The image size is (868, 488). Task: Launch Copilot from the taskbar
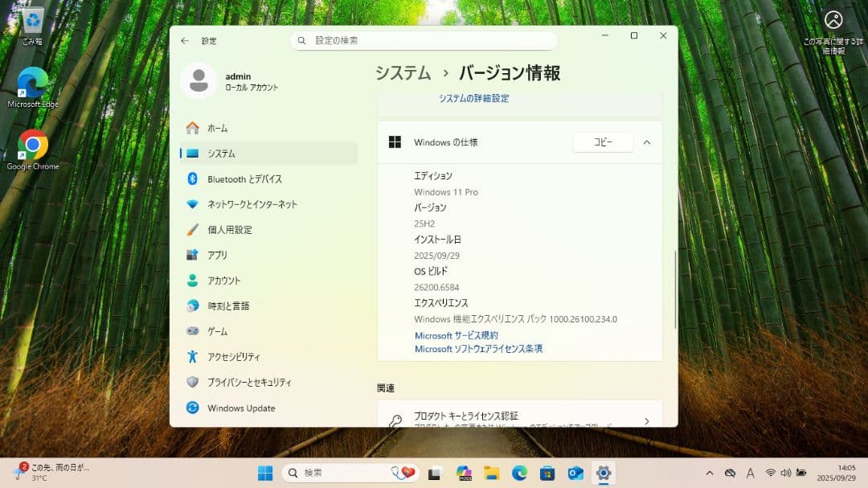click(x=464, y=473)
